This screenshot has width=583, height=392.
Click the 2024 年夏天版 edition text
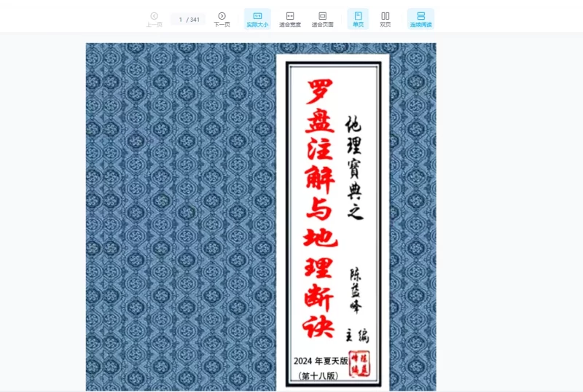click(x=322, y=361)
